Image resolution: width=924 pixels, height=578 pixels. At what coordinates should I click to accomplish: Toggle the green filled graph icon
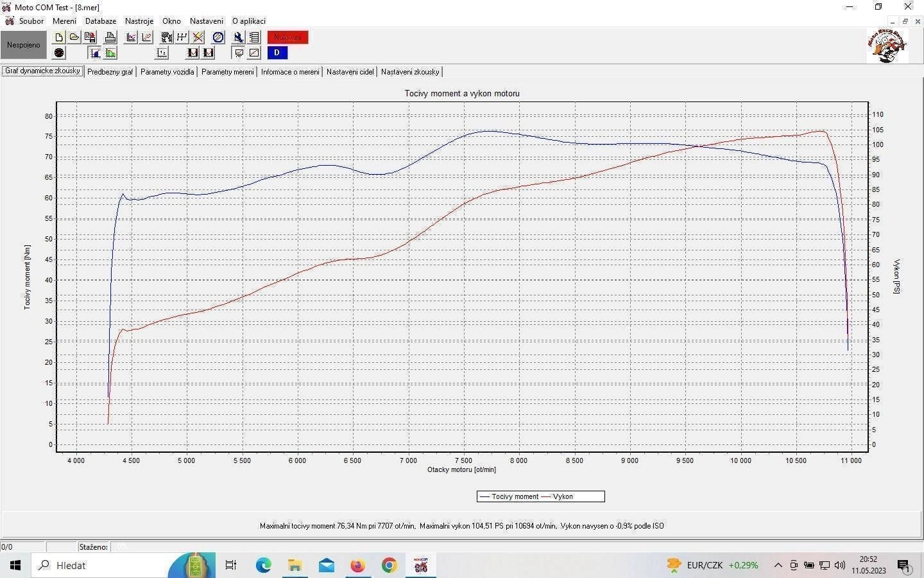tap(111, 53)
